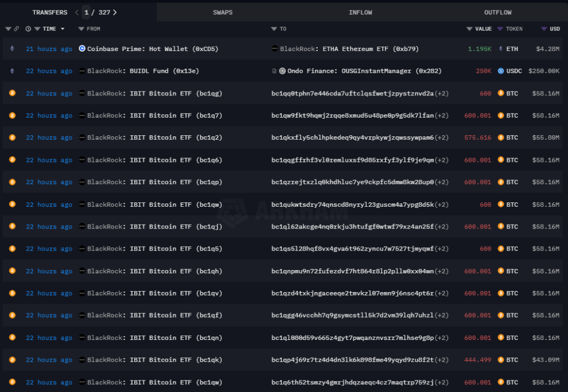Open the FROM column filter
The width and height of the screenshot is (568, 392).
(x=81, y=29)
